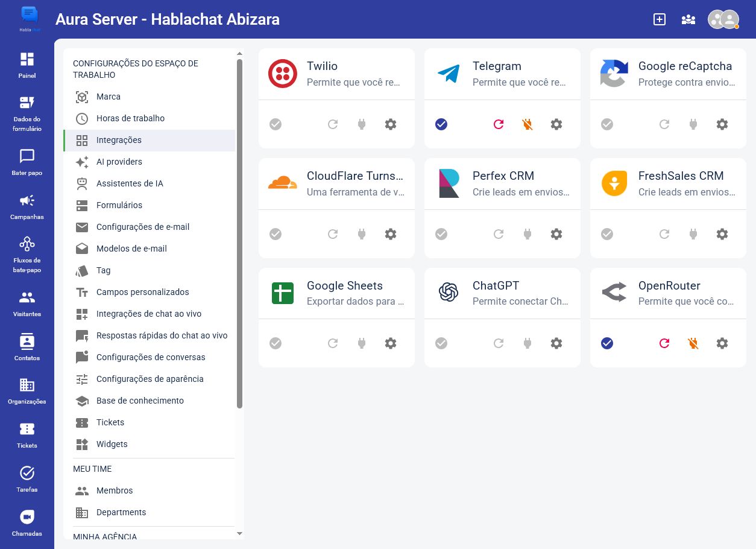Click the settings panel vertical scrollbar
Viewport: 756px width, 549px height.
tap(239, 233)
